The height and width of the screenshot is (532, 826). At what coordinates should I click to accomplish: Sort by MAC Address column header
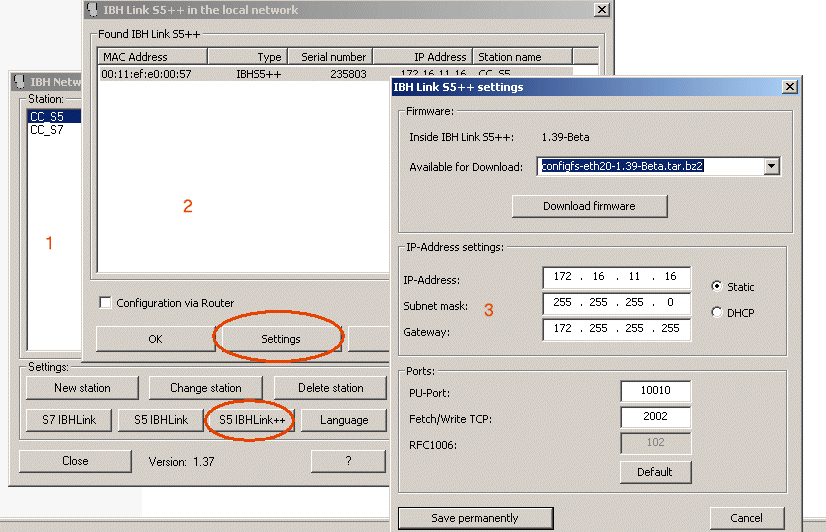coord(152,56)
